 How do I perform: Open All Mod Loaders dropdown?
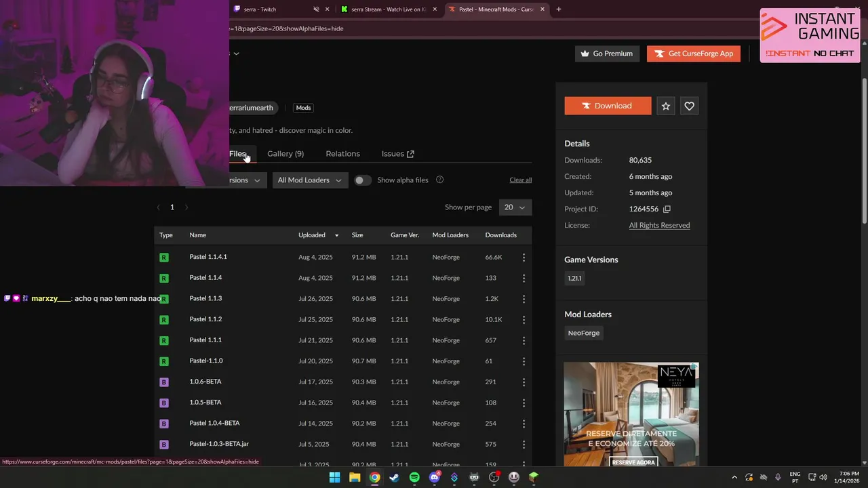(310, 180)
